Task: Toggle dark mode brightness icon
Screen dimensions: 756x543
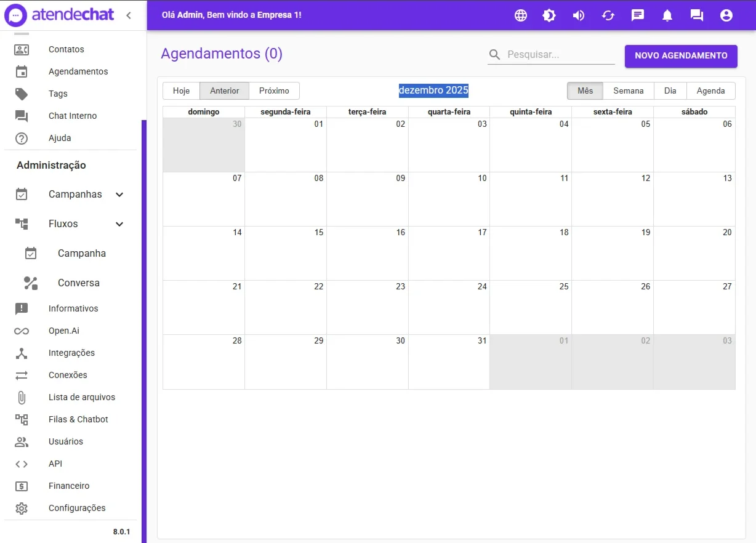Action: 549,15
